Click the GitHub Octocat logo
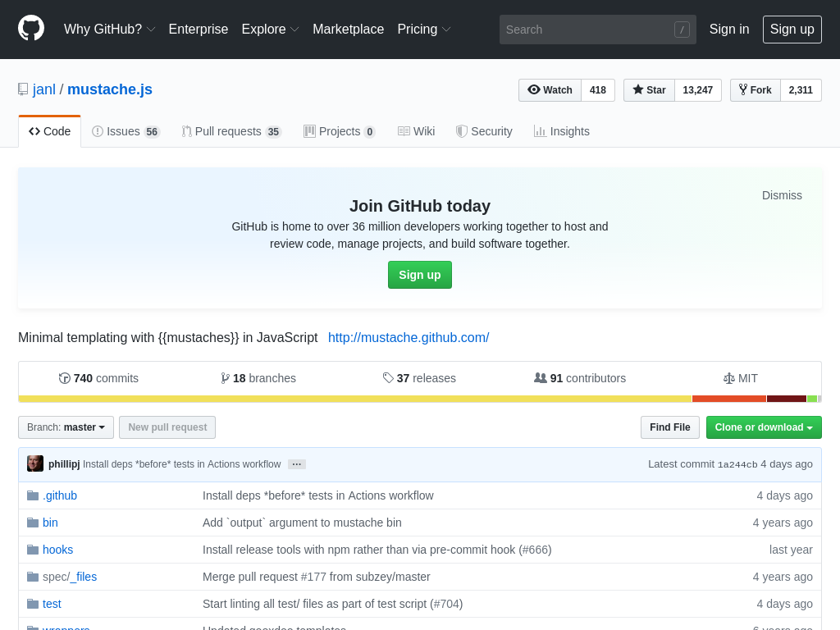 pos(31,29)
